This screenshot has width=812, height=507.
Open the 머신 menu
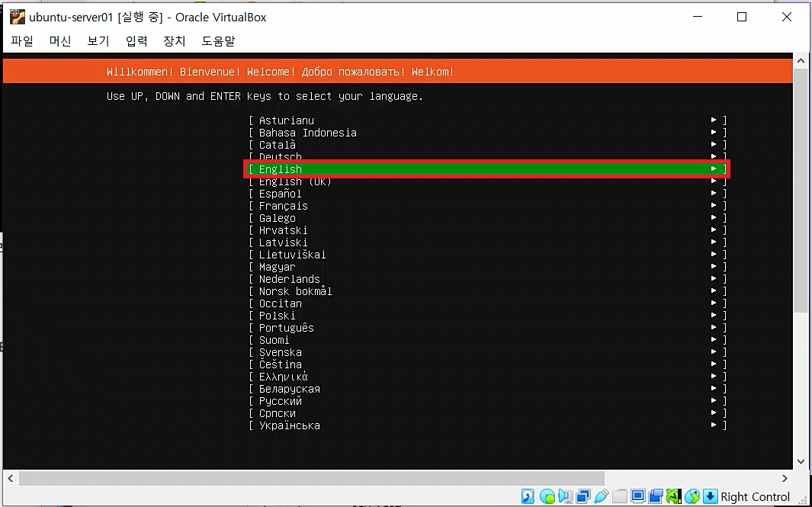point(60,41)
